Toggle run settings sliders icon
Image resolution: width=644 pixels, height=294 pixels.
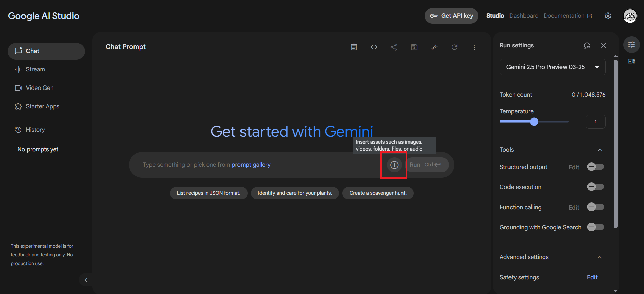631,44
